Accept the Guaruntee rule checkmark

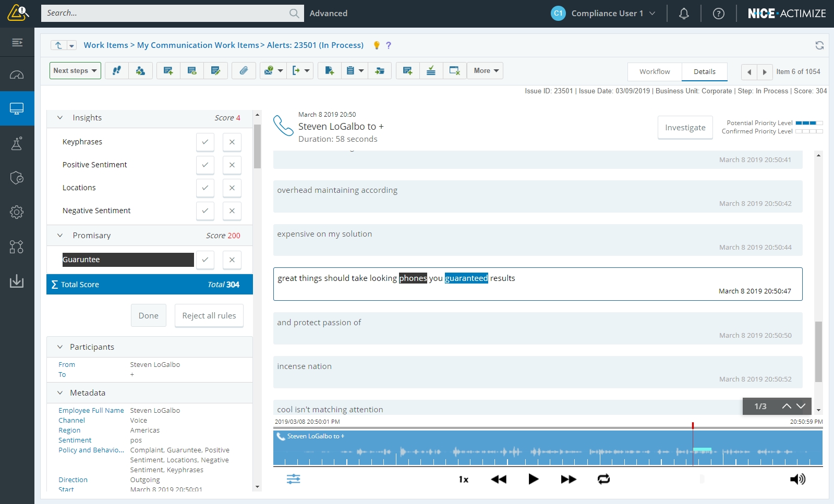pos(205,260)
